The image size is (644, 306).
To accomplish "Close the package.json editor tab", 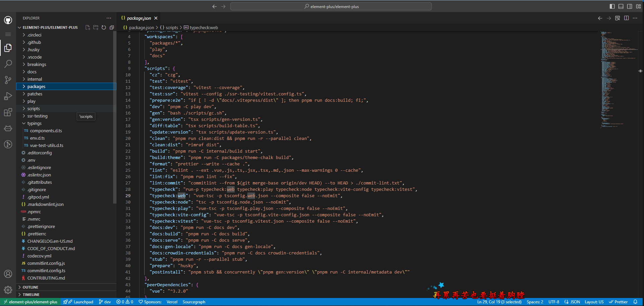I will click(x=156, y=18).
